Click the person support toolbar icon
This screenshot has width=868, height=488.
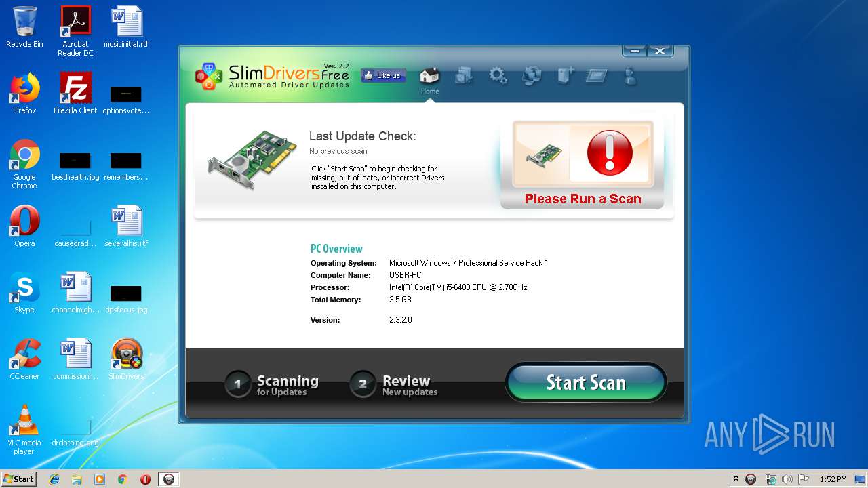pyautogui.click(x=631, y=75)
